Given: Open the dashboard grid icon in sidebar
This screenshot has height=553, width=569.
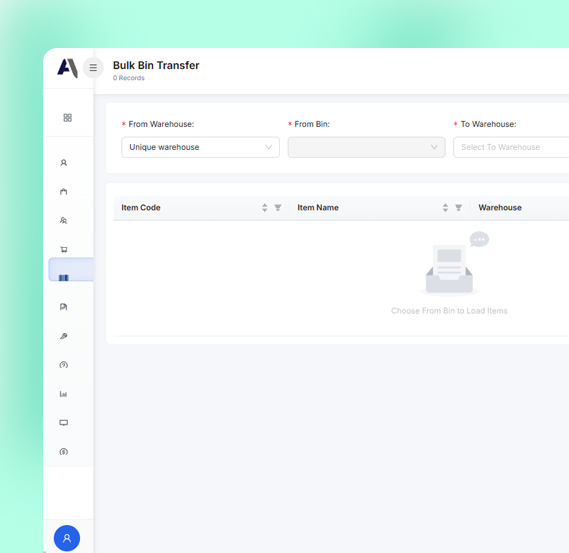Looking at the screenshot, I should [67, 118].
